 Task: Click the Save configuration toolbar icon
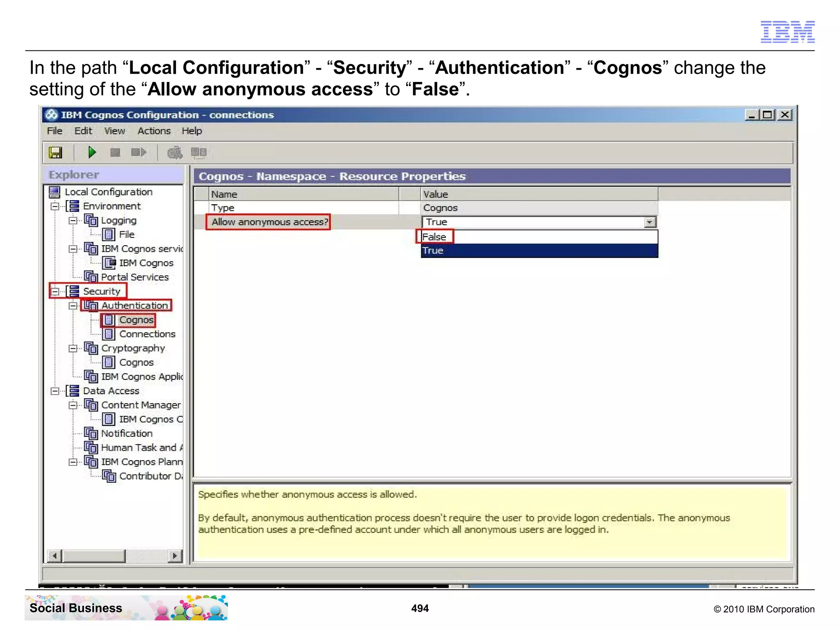55,153
